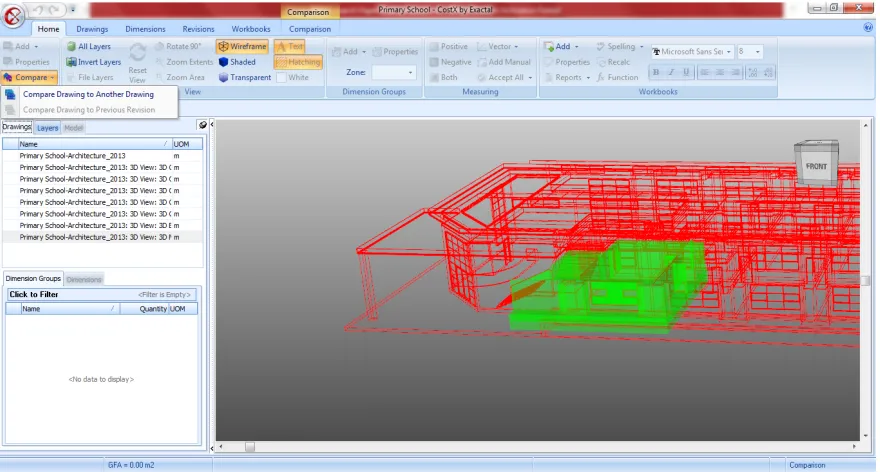Collapse the left panel with arrow
The image size is (880, 472).
[x=212, y=125]
